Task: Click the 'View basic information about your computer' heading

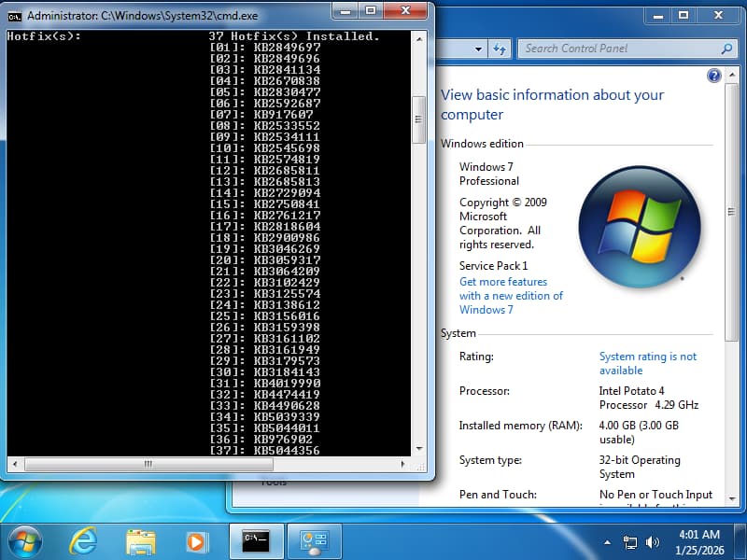Action: (x=552, y=105)
